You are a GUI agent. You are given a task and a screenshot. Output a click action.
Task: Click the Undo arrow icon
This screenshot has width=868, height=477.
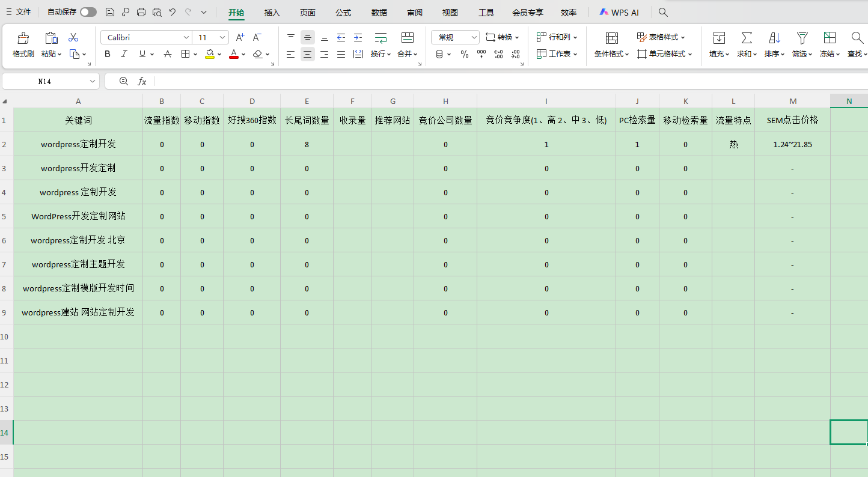point(173,12)
